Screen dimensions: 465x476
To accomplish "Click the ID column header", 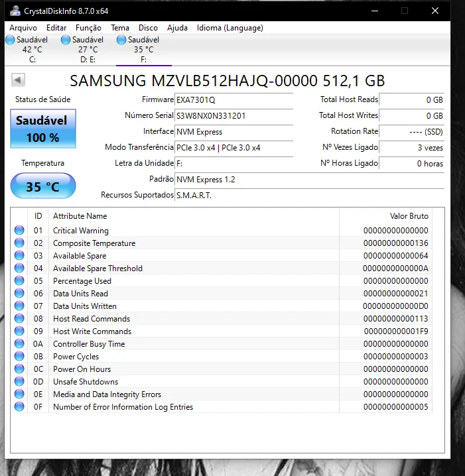I will click(38, 216).
